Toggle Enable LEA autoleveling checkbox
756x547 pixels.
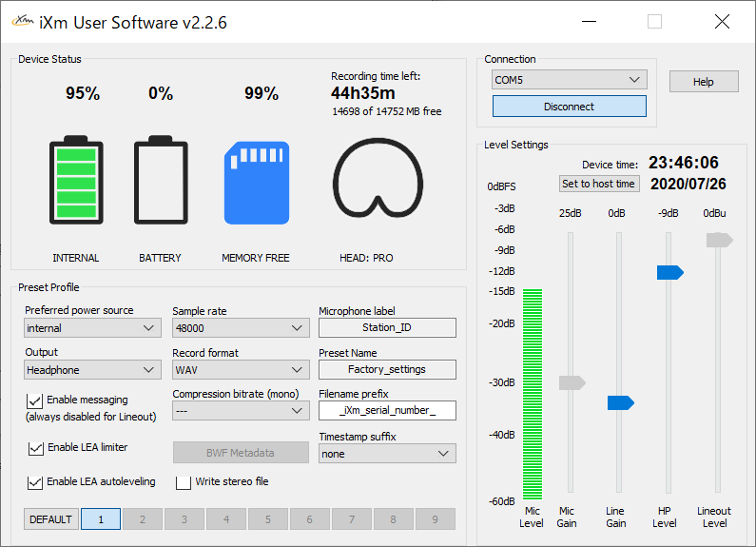tap(35, 482)
